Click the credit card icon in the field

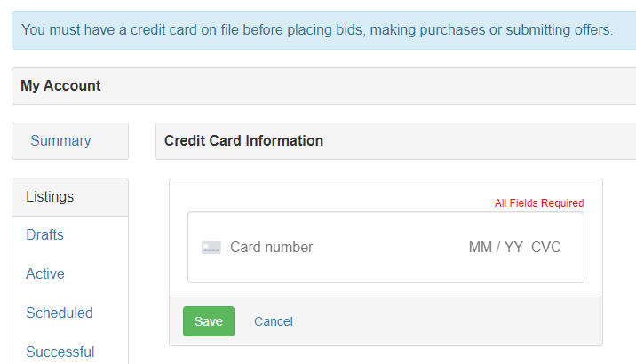point(211,248)
